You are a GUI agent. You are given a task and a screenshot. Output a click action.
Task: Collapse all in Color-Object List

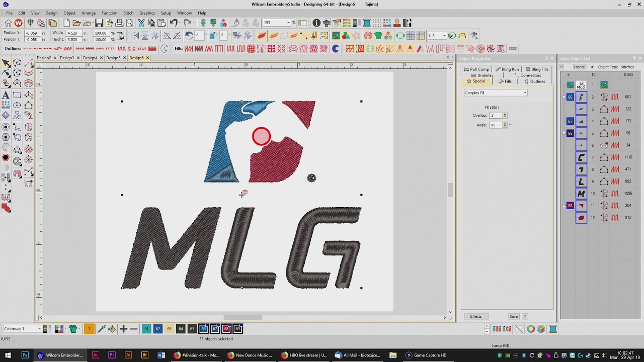[562, 67]
